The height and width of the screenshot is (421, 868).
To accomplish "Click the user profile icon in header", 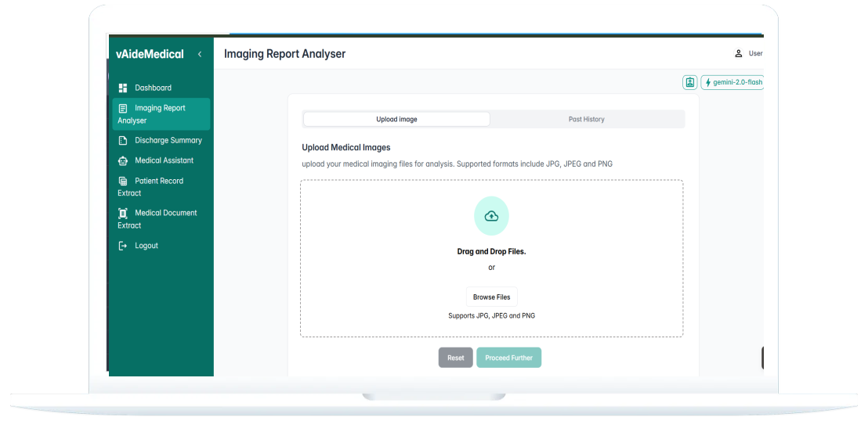I will pos(738,54).
